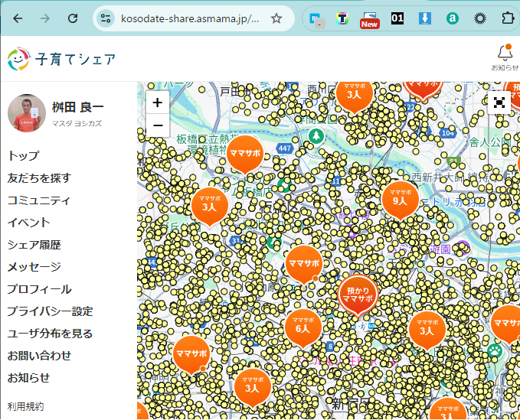Bookmark this page with star icon
Viewport: 520px width, 420px height.
pyautogui.click(x=276, y=18)
